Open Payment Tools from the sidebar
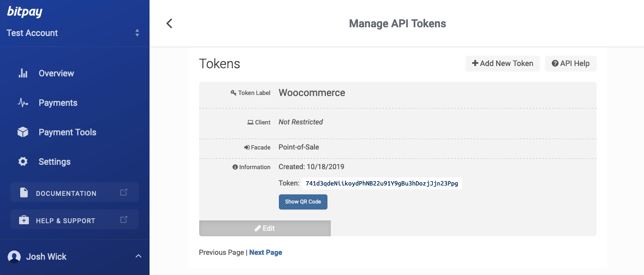 point(67,132)
